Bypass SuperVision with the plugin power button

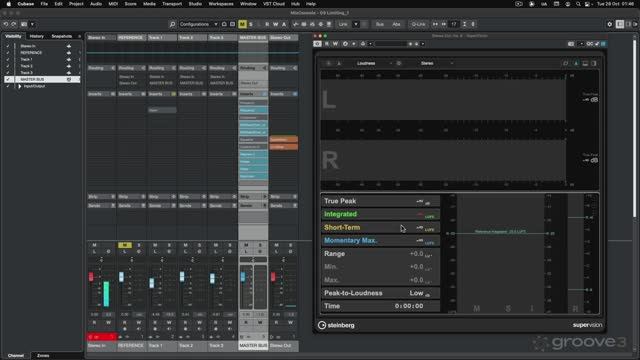(x=317, y=44)
